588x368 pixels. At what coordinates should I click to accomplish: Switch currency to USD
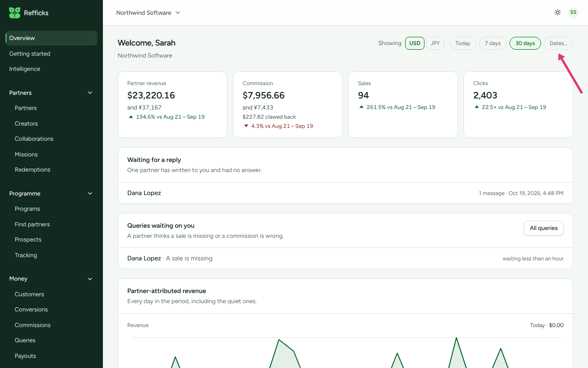415,43
